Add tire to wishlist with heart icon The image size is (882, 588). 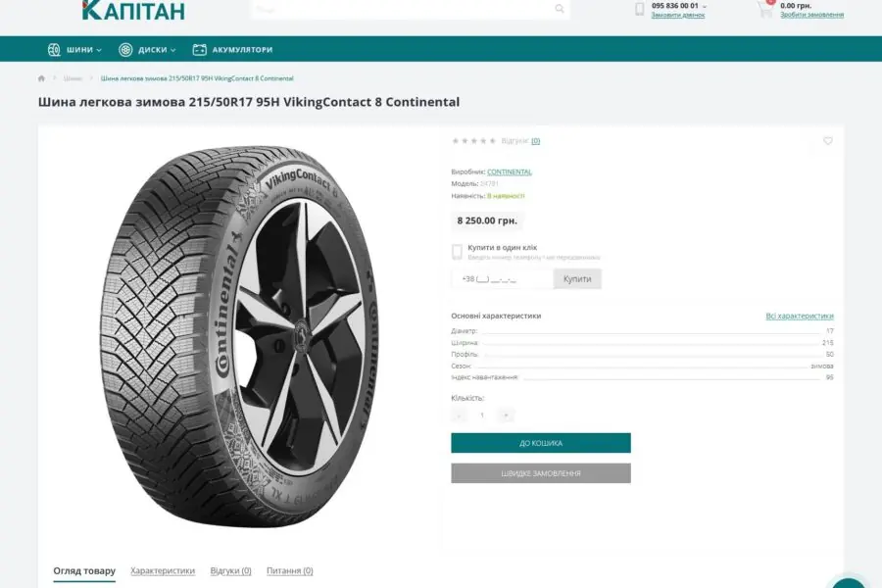tap(828, 141)
